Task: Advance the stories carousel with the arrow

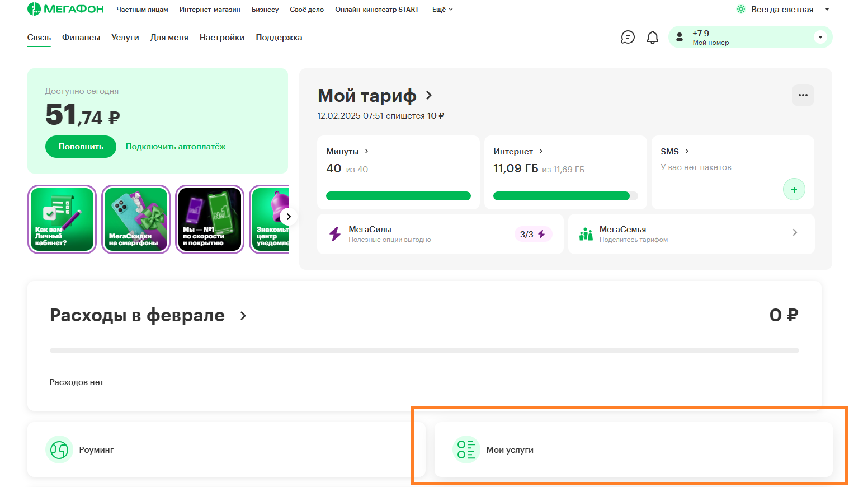Action: tap(289, 217)
